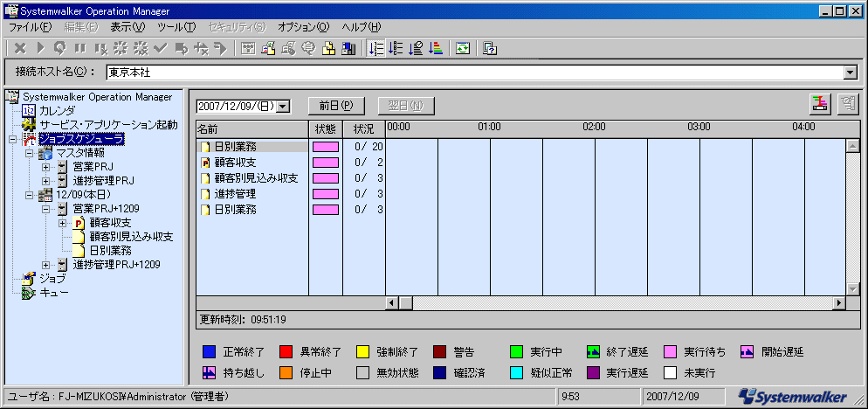This screenshot has height=409, width=868.
Task: Click pink status swatch for 顧客収支 row
Action: 326,163
